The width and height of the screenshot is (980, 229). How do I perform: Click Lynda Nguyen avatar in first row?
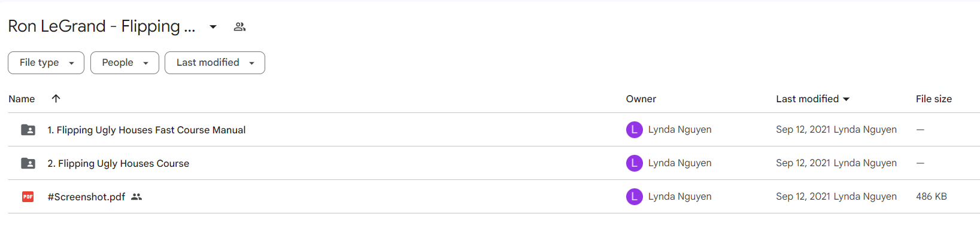[x=634, y=130]
